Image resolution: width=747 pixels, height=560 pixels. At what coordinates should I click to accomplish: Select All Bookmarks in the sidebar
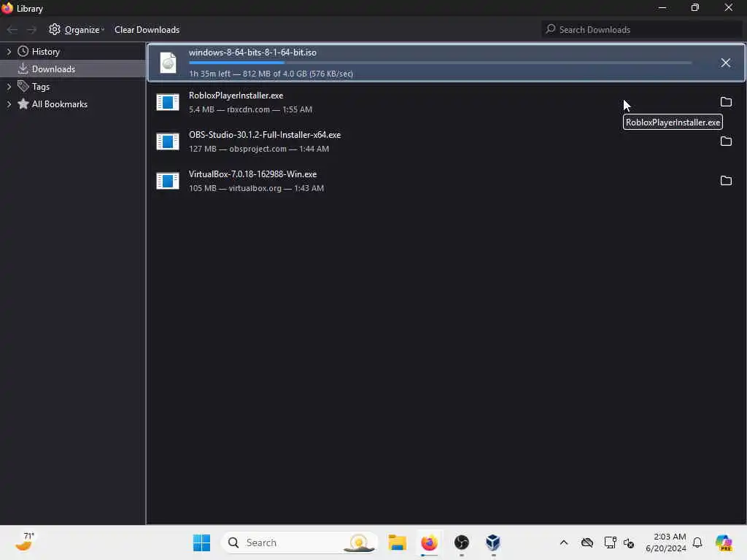(60, 104)
